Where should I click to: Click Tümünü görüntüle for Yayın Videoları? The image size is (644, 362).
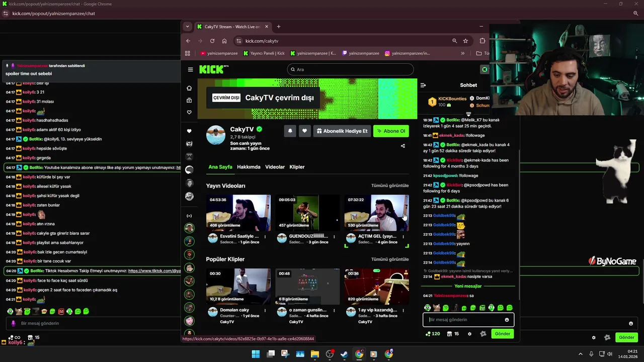[x=390, y=186]
